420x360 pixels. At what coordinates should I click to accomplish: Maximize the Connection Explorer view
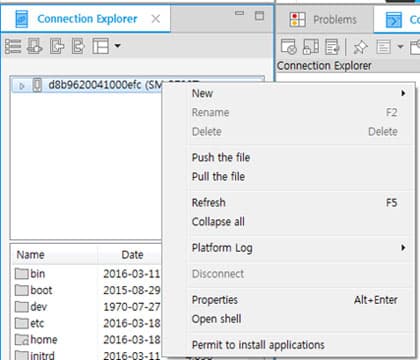[x=259, y=15]
